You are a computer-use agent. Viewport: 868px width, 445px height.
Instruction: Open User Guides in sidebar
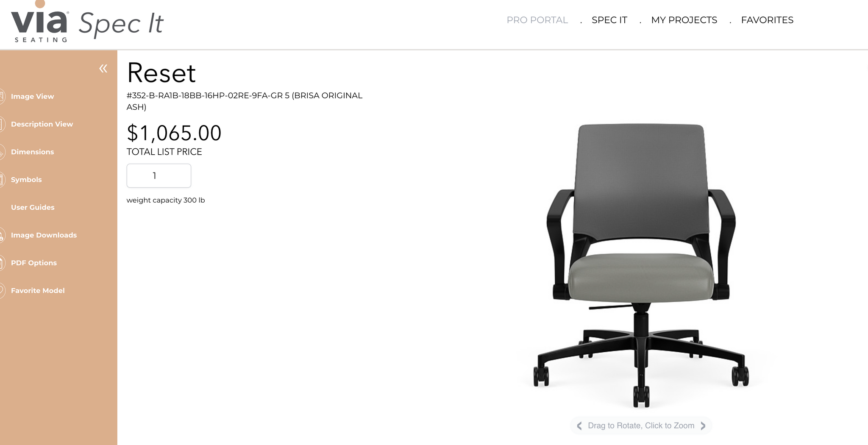pyautogui.click(x=33, y=207)
